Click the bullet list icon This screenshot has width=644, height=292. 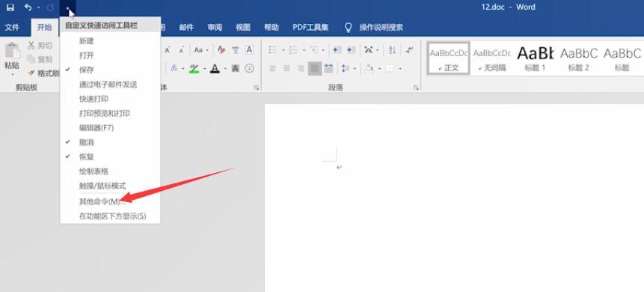[x=273, y=49]
